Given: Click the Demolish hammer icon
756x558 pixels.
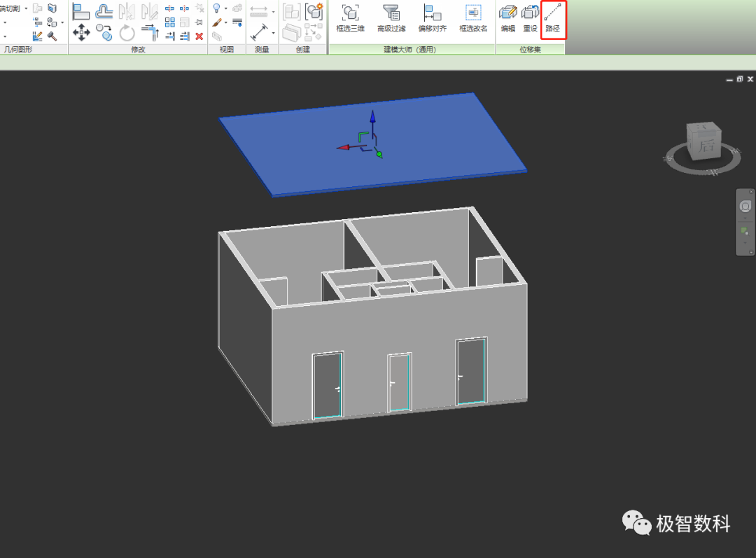Looking at the screenshot, I should coord(52,36).
